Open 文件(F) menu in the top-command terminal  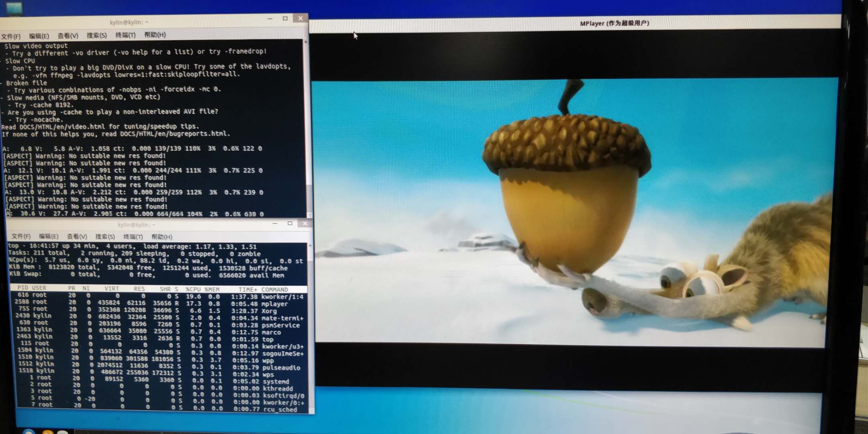(x=21, y=236)
